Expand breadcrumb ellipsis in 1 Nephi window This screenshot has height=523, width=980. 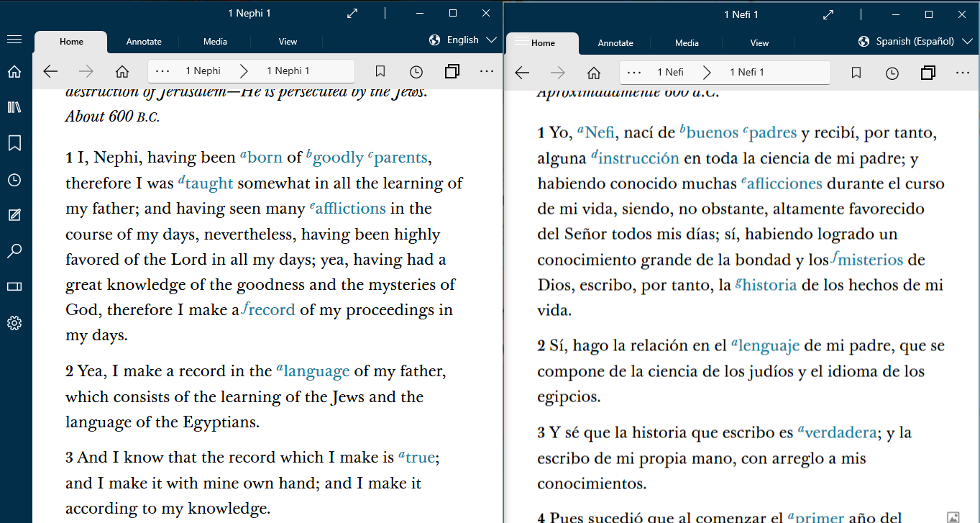point(162,71)
